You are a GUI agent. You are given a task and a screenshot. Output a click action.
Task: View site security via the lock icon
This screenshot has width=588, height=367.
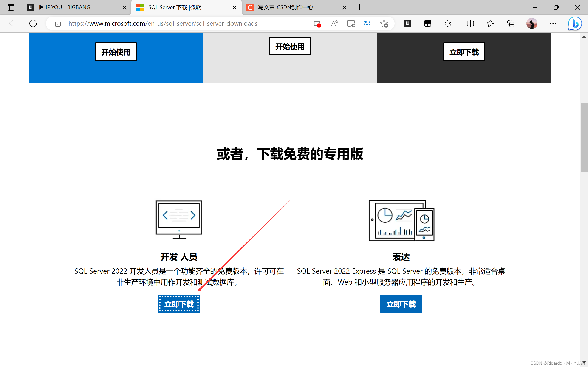(58, 23)
